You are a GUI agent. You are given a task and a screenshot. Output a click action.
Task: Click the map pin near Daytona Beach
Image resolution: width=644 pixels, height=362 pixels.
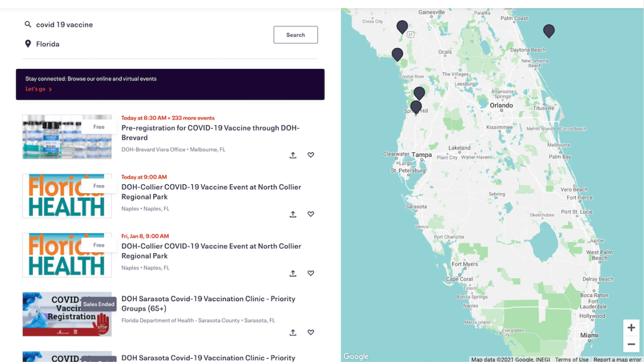tap(549, 30)
